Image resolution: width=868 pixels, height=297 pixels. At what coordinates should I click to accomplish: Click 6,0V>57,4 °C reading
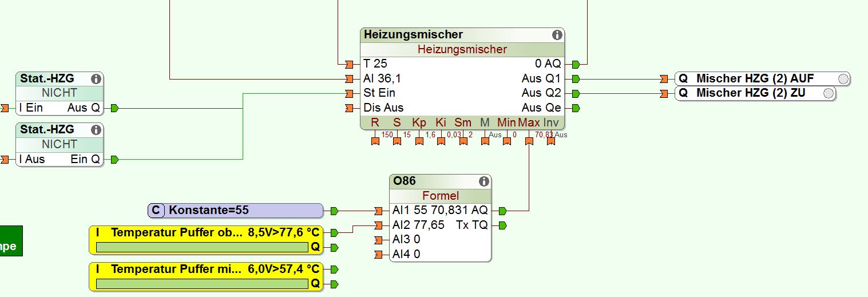(283, 269)
